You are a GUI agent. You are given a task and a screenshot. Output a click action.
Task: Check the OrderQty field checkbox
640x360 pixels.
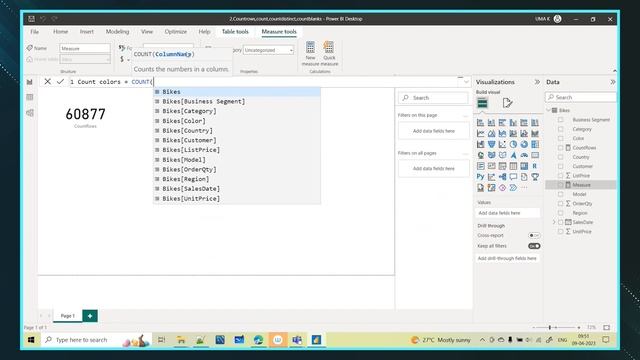tap(560, 203)
